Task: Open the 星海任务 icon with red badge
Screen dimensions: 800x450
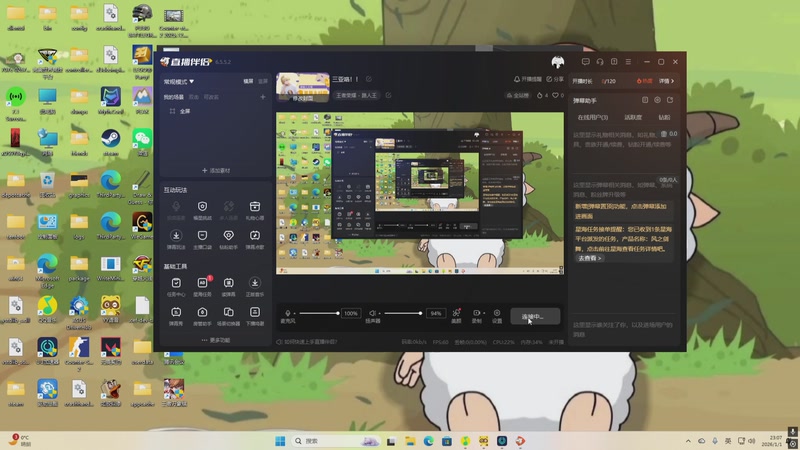Action: click(203, 287)
